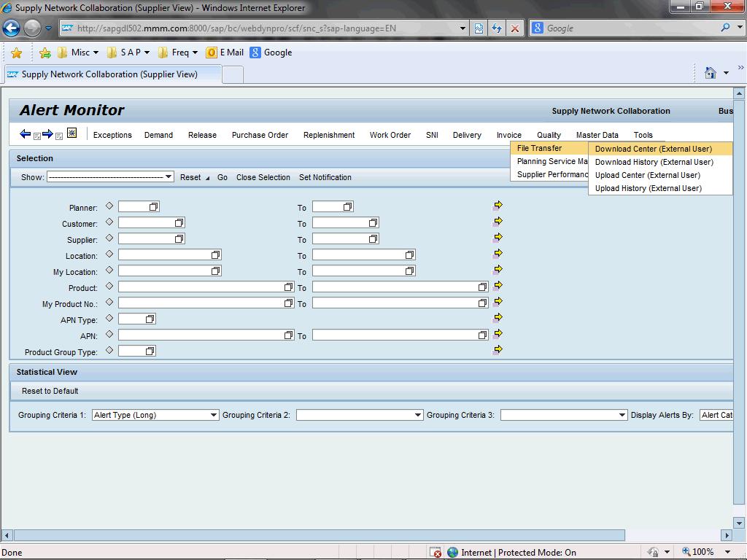Open the address bar URL history dropdown

462,28
